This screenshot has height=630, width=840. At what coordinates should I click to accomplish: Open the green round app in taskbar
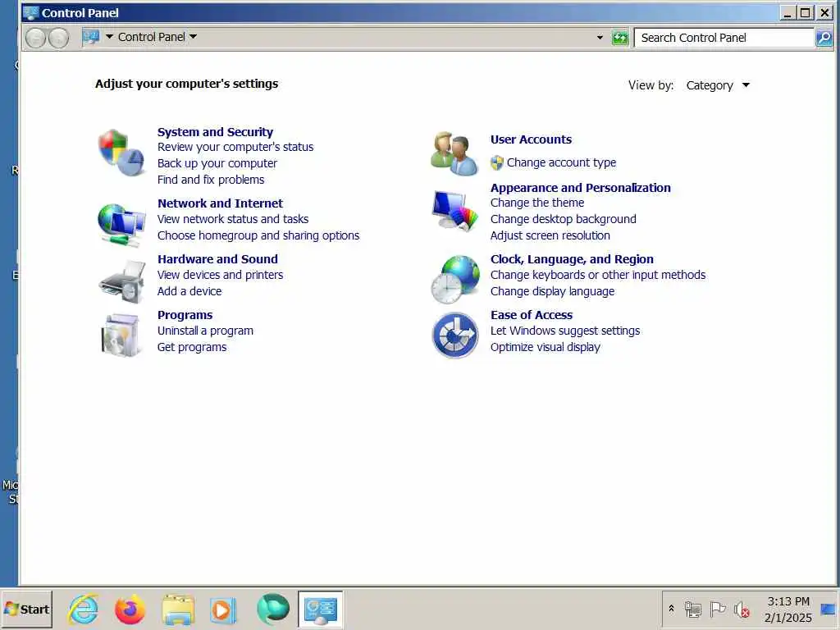272,609
